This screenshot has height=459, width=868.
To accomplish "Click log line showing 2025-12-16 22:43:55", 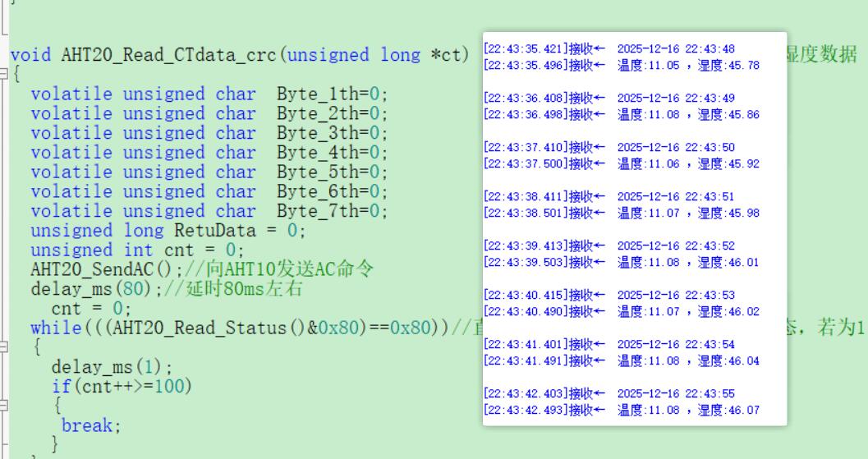I will click(x=609, y=393).
